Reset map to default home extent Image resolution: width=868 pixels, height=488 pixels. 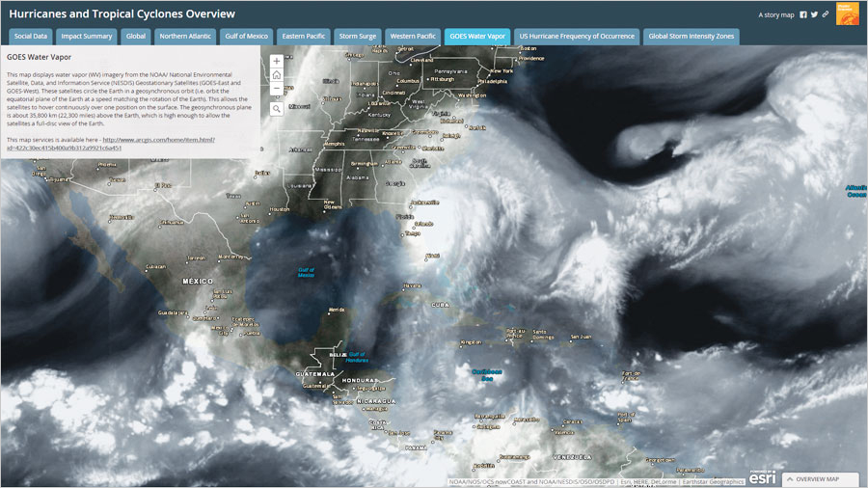pos(277,74)
